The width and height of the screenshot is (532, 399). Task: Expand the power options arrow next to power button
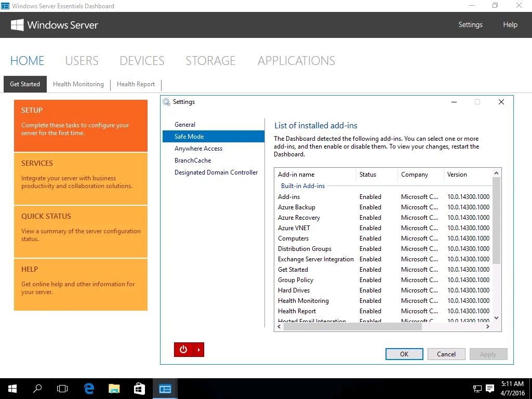click(x=199, y=350)
